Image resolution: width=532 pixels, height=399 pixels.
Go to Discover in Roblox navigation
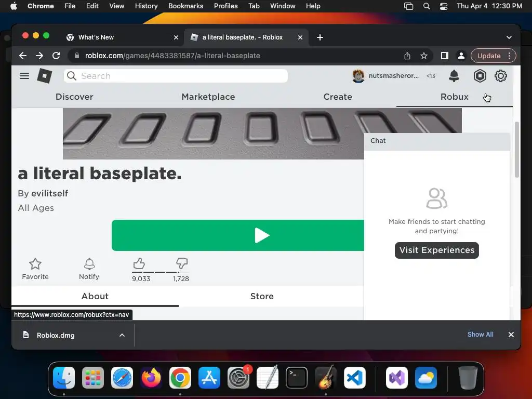pyautogui.click(x=74, y=97)
